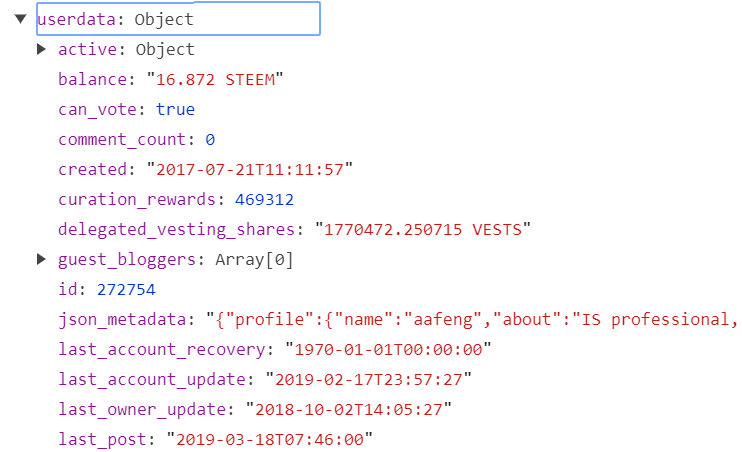The width and height of the screenshot is (742, 452).
Task: Select the id value 272754
Action: pos(126,290)
